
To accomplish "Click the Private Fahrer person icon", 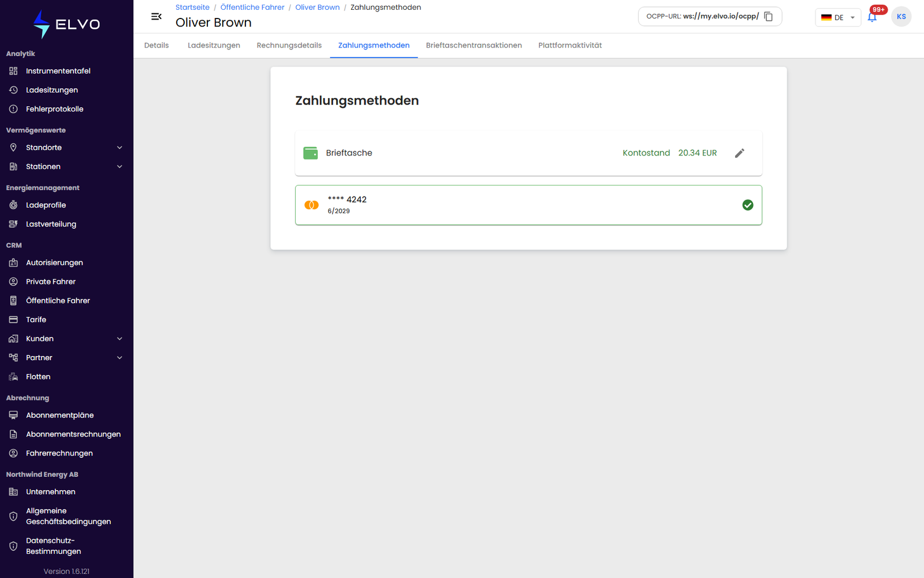I will (x=13, y=281).
